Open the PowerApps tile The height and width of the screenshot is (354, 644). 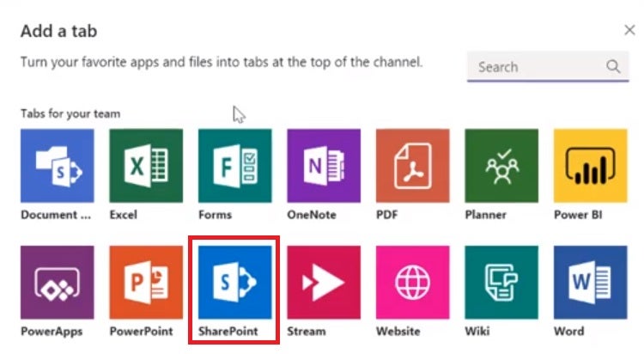(57, 283)
